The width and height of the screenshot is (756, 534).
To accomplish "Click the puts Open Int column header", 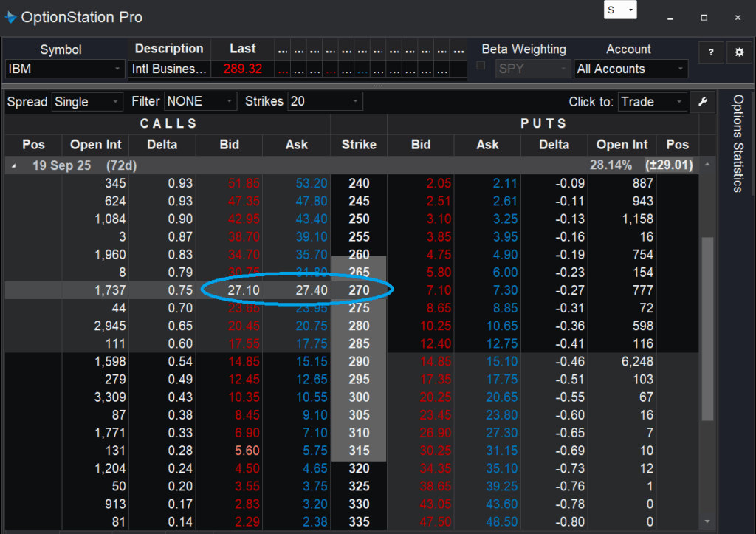I will 622,145.
